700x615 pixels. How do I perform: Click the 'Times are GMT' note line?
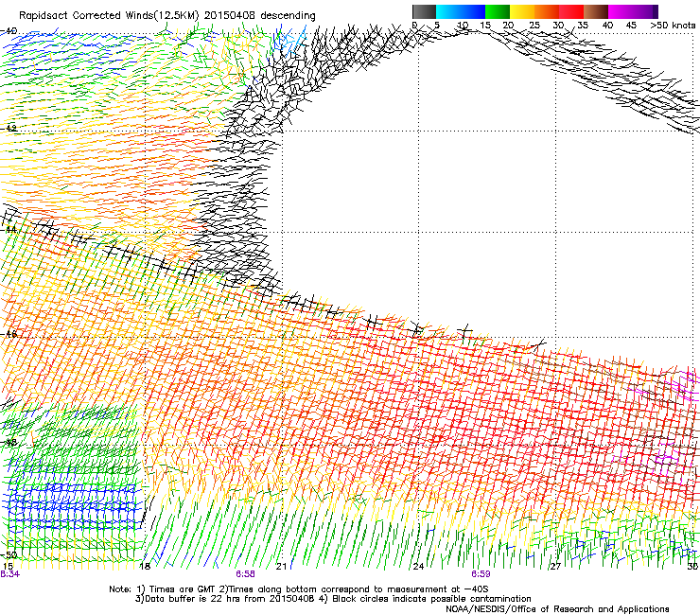pyautogui.click(x=299, y=589)
